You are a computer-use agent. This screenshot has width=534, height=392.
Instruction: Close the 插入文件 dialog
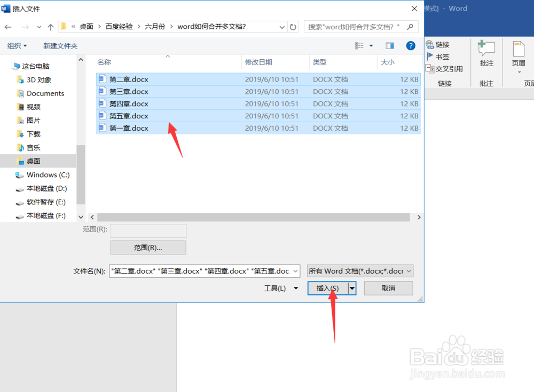point(414,9)
